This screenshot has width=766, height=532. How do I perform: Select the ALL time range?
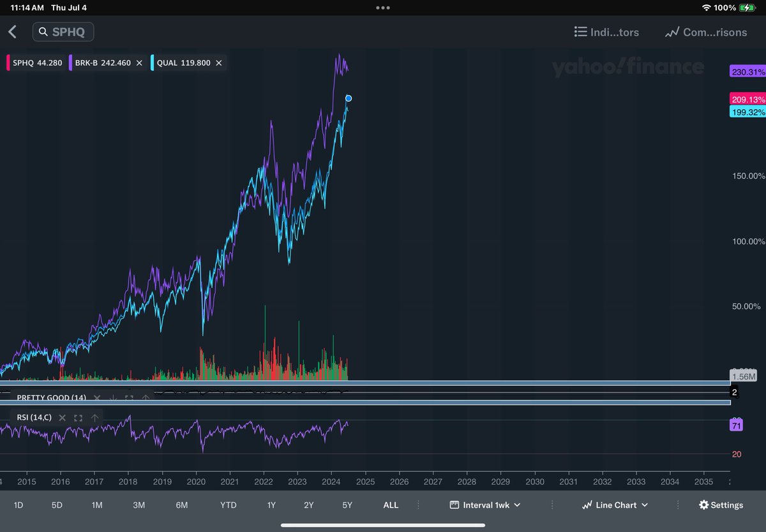coord(391,505)
